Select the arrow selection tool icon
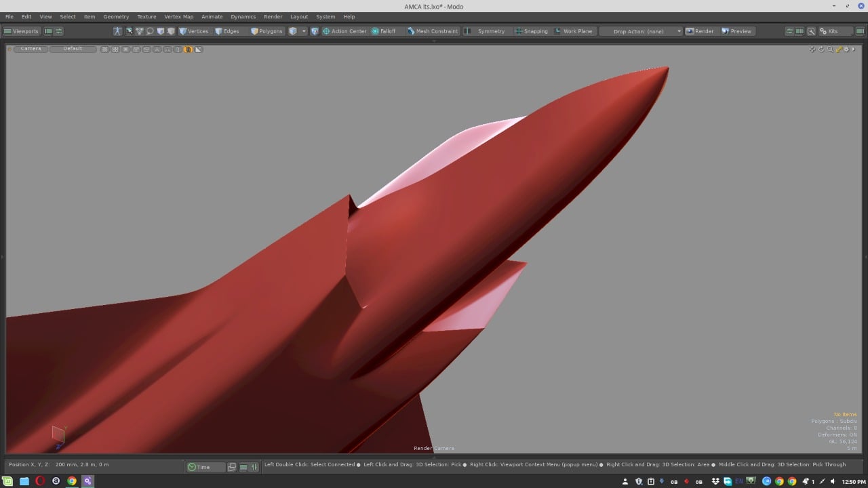The height and width of the screenshot is (488, 868). click(129, 31)
